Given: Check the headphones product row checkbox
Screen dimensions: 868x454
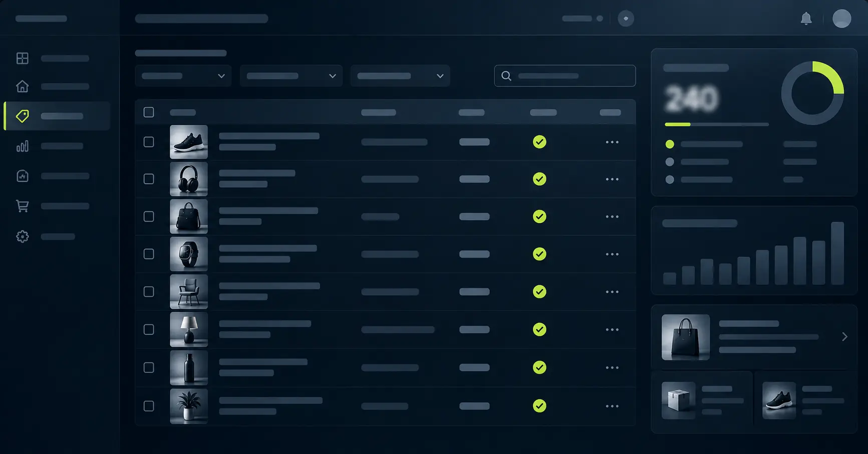Looking at the screenshot, I should [149, 179].
